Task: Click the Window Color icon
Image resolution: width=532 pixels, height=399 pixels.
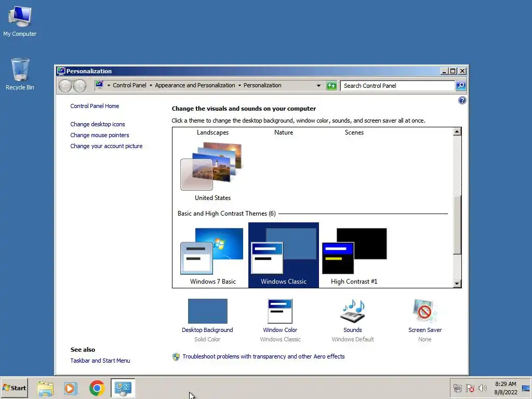Action: (x=280, y=311)
